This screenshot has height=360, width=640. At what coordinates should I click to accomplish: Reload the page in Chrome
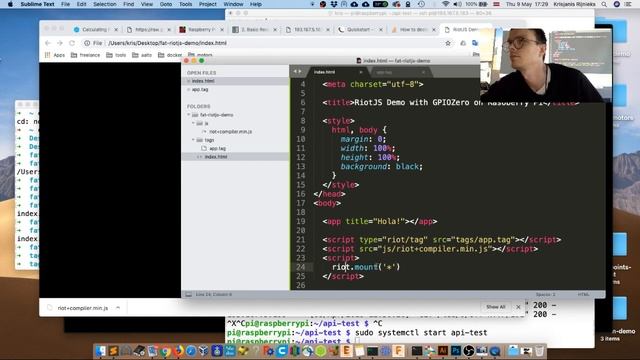point(72,43)
